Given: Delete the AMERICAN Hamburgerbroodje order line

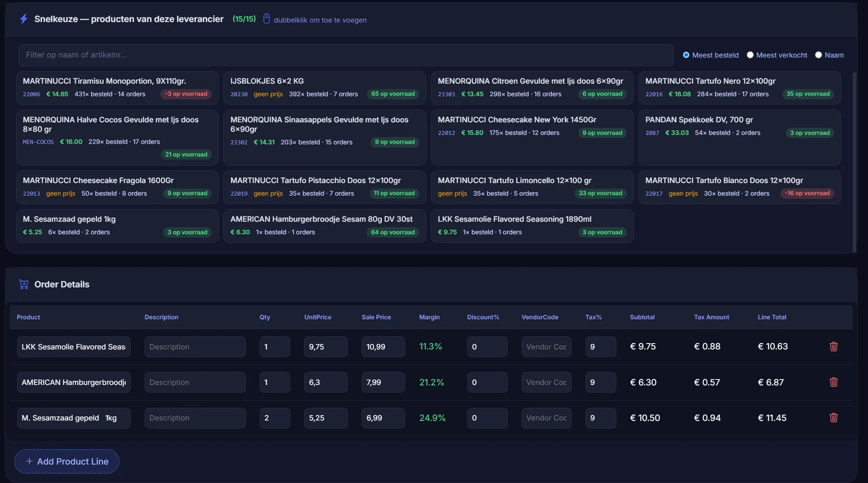Looking at the screenshot, I should click(833, 382).
